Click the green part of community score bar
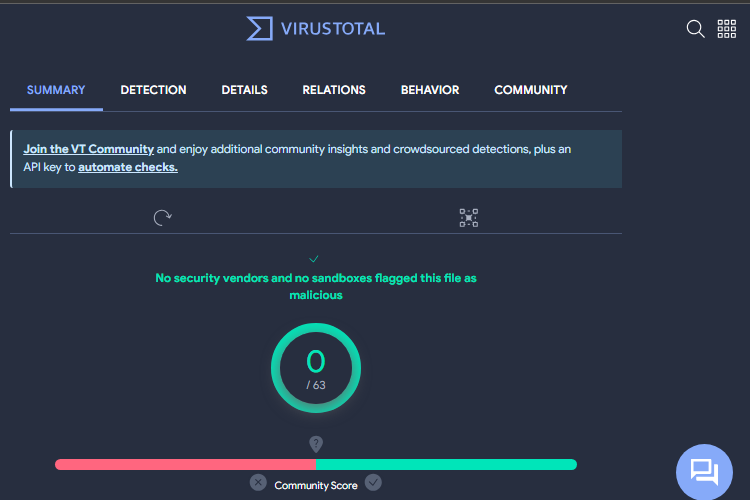The width and height of the screenshot is (750, 500). 446,465
